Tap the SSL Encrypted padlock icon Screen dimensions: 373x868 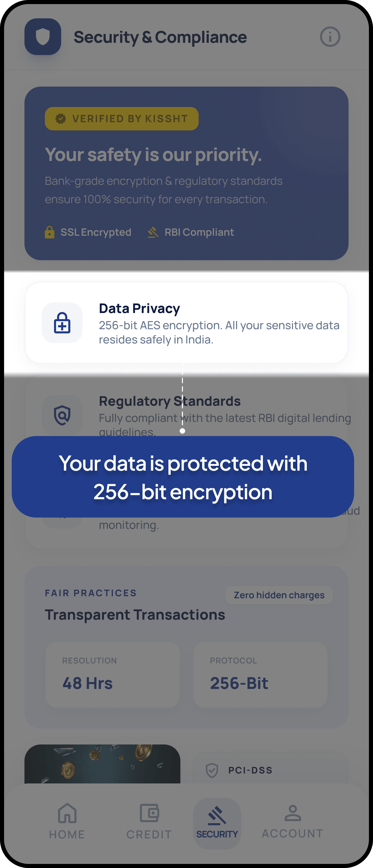click(49, 232)
